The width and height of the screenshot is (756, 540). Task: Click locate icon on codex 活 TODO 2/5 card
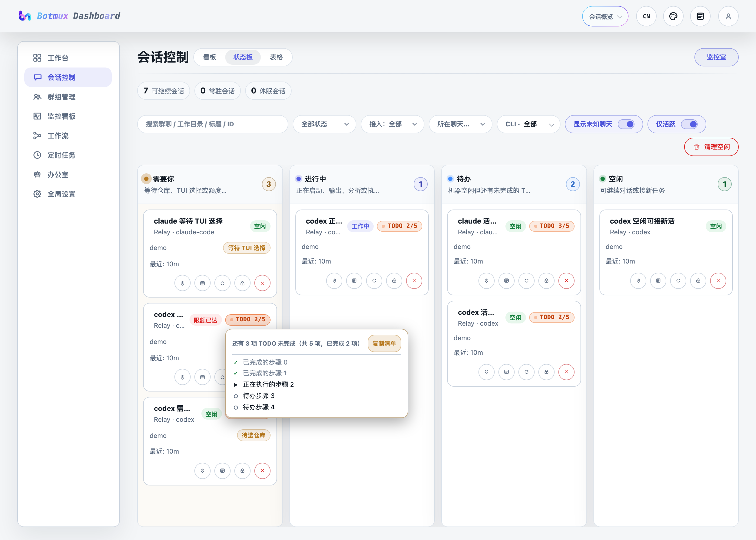pyautogui.click(x=486, y=372)
